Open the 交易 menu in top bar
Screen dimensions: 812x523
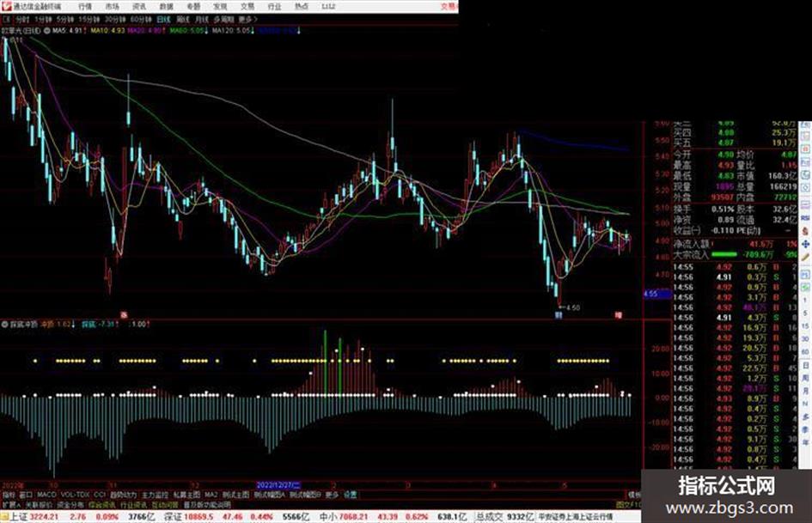pos(247,7)
